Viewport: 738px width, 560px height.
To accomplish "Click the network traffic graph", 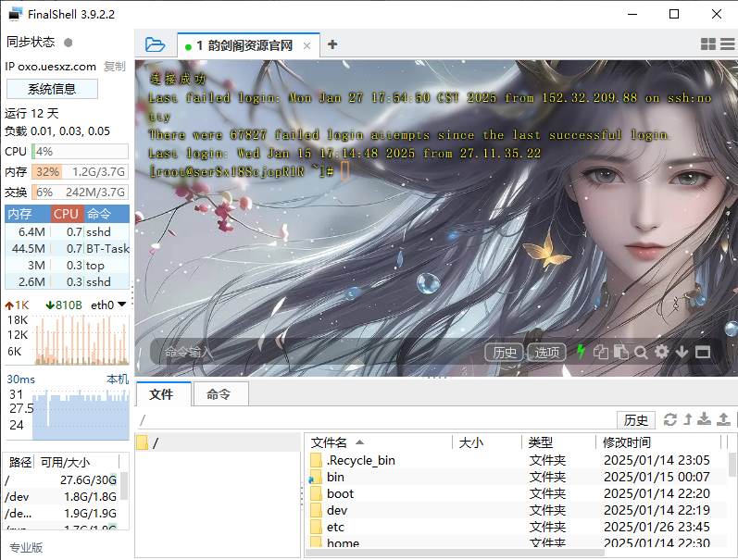I will [x=81, y=341].
